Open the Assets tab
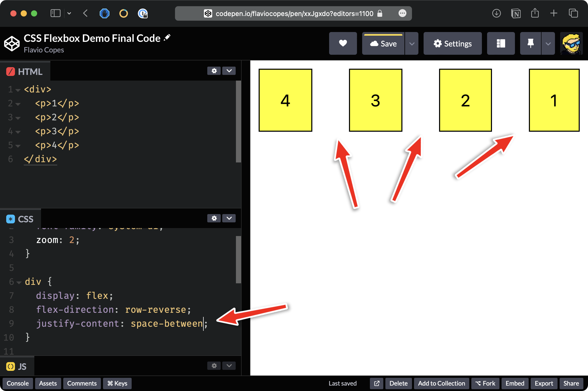 click(x=48, y=383)
